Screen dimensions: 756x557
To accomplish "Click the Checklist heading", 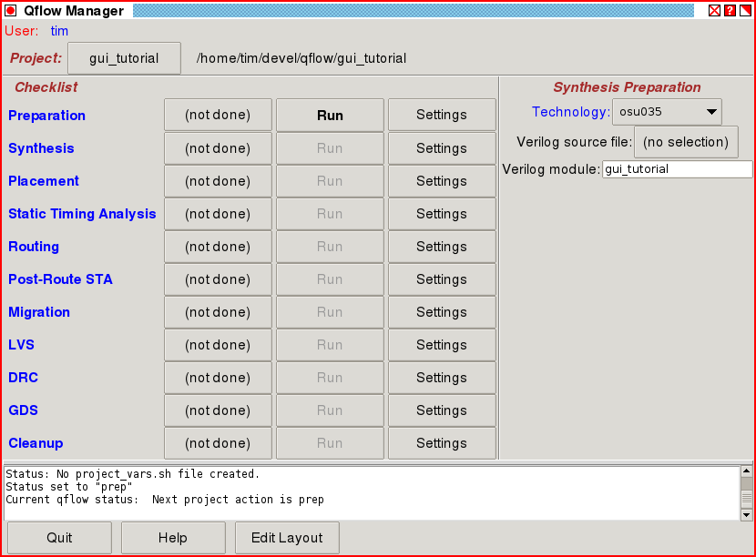I will (x=46, y=87).
